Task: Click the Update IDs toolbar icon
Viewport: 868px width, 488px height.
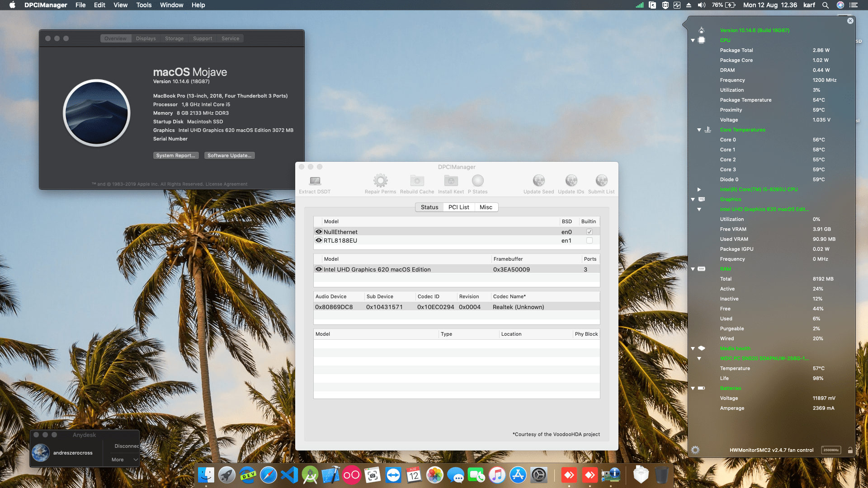Action: tap(571, 184)
